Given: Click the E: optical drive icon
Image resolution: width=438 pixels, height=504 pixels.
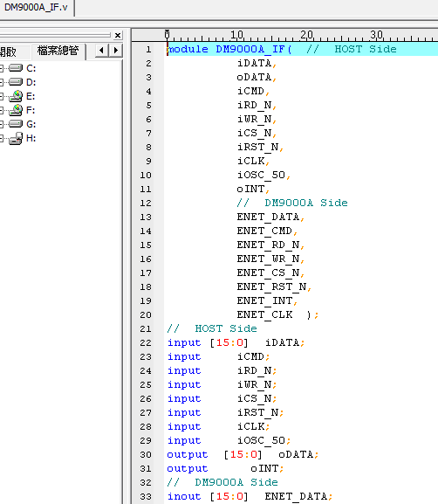Looking at the screenshot, I should click(16, 96).
